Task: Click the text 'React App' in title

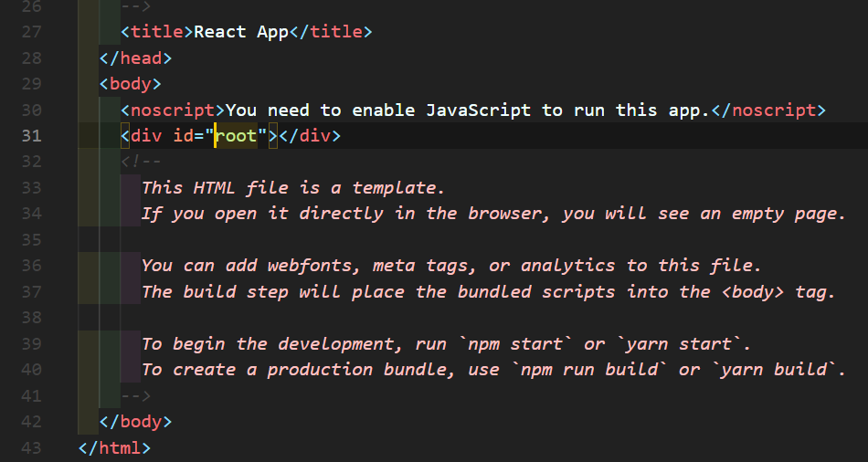Action: [241, 32]
